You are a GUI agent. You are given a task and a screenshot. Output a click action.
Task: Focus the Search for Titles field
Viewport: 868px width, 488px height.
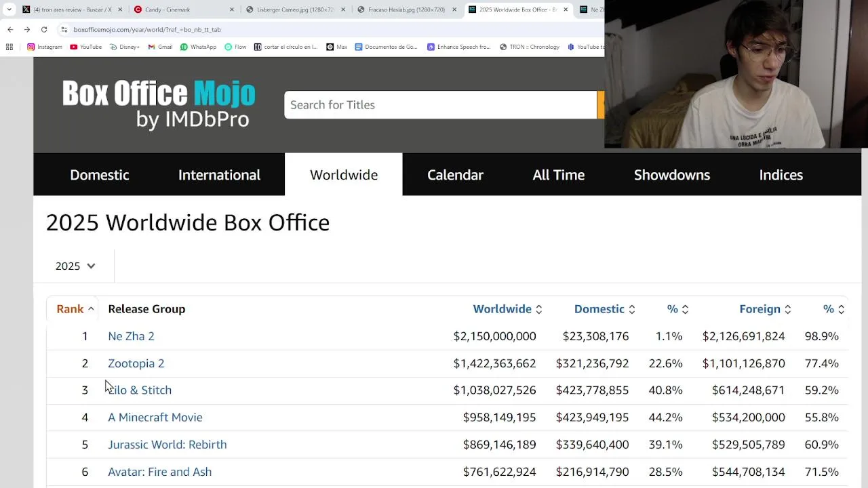tap(440, 105)
